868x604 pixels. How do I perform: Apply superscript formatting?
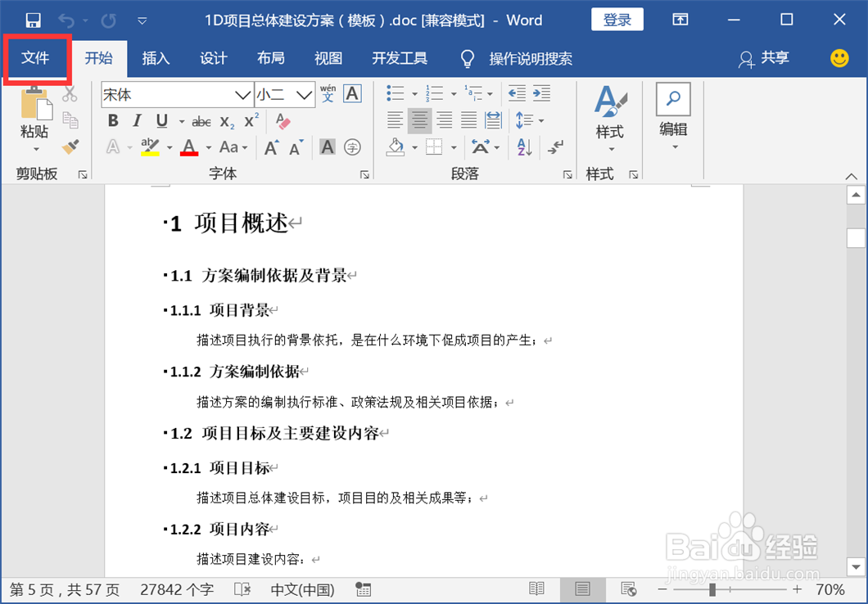pyautogui.click(x=249, y=120)
